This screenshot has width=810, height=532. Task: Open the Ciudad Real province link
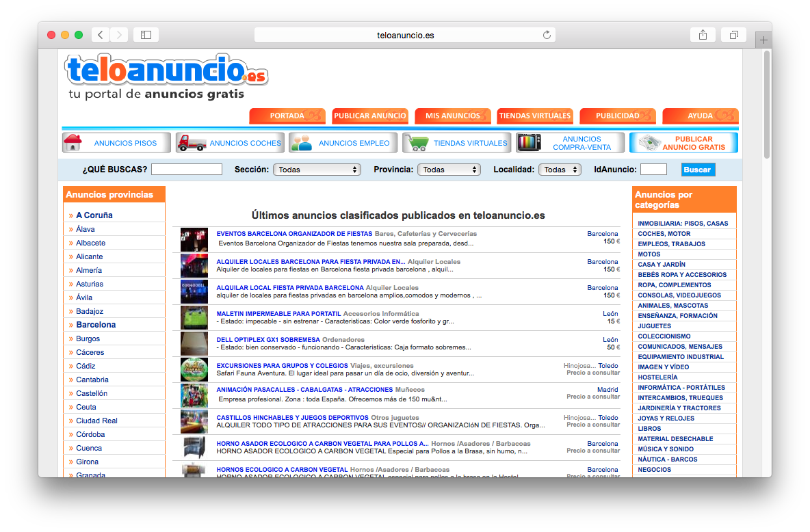pyautogui.click(x=97, y=421)
